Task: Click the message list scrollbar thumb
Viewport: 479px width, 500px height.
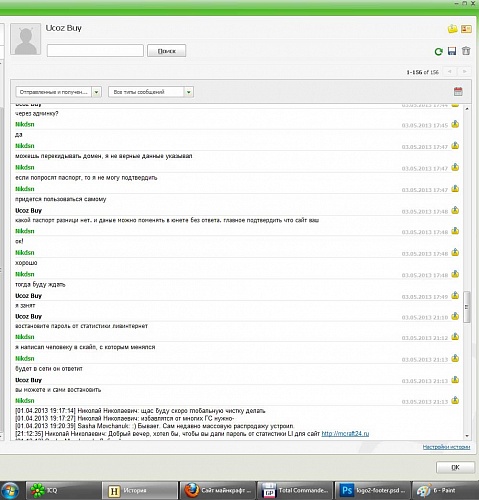Action: 467,307
